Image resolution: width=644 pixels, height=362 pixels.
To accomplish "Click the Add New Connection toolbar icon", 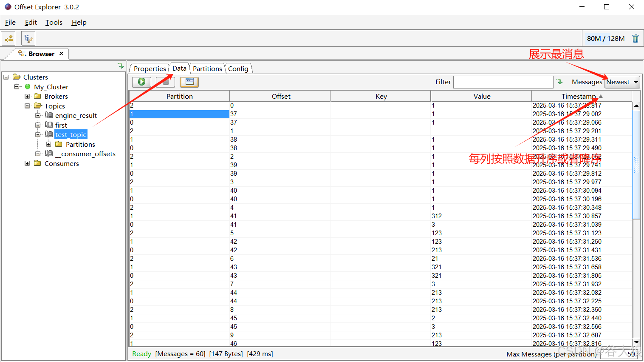I will coord(9,39).
